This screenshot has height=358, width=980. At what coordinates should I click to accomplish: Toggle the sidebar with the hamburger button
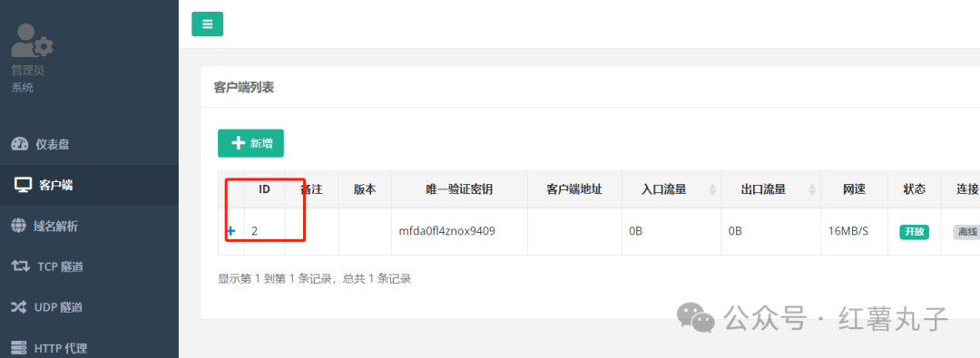click(208, 24)
